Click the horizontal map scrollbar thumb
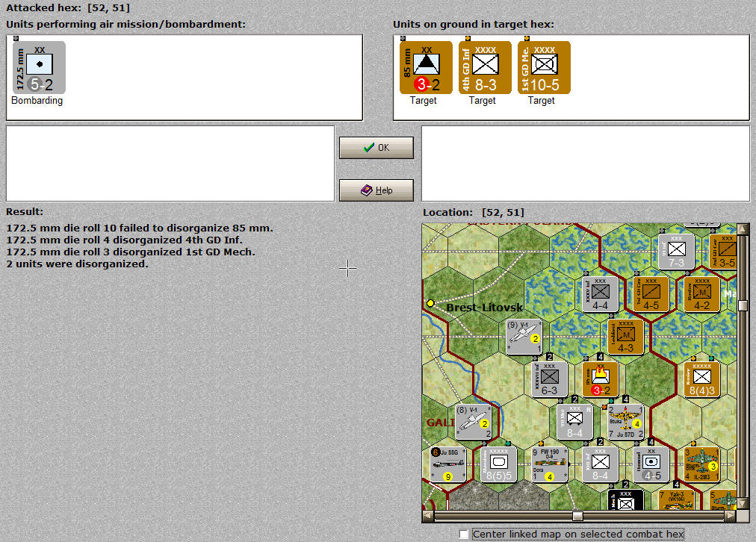 point(577,516)
